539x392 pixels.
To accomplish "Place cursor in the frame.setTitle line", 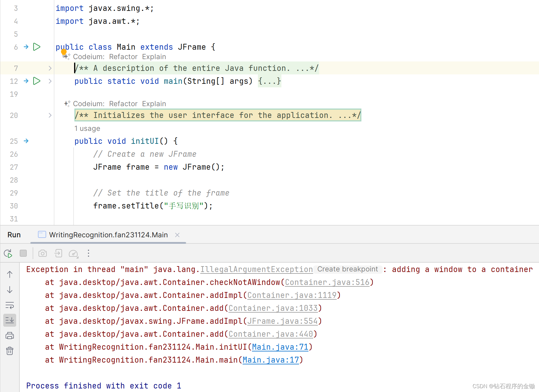I will tap(153, 206).
